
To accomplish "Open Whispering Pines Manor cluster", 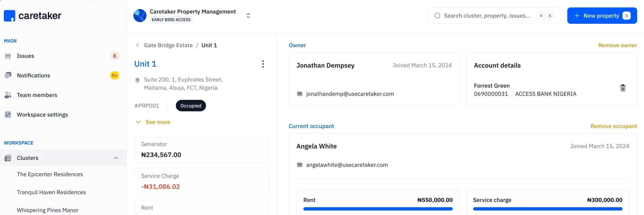I will [48, 210].
